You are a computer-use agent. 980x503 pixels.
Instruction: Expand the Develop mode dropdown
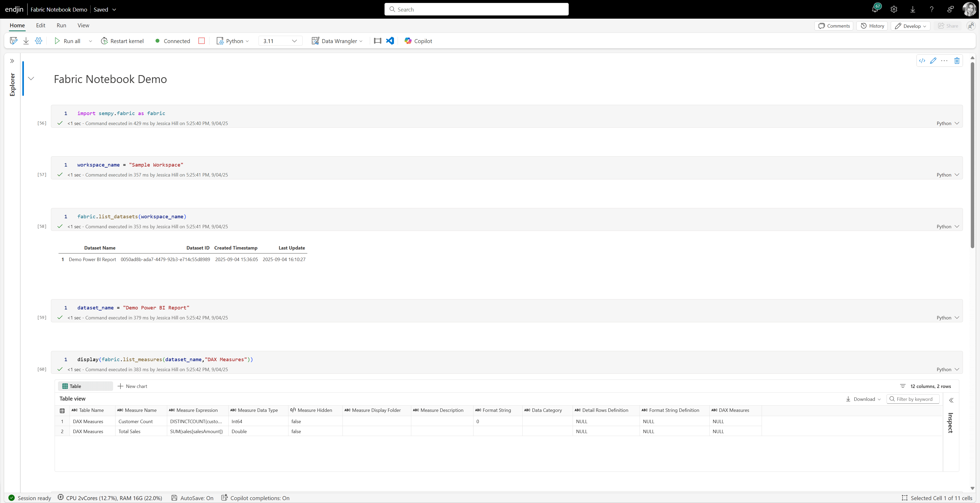(910, 26)
